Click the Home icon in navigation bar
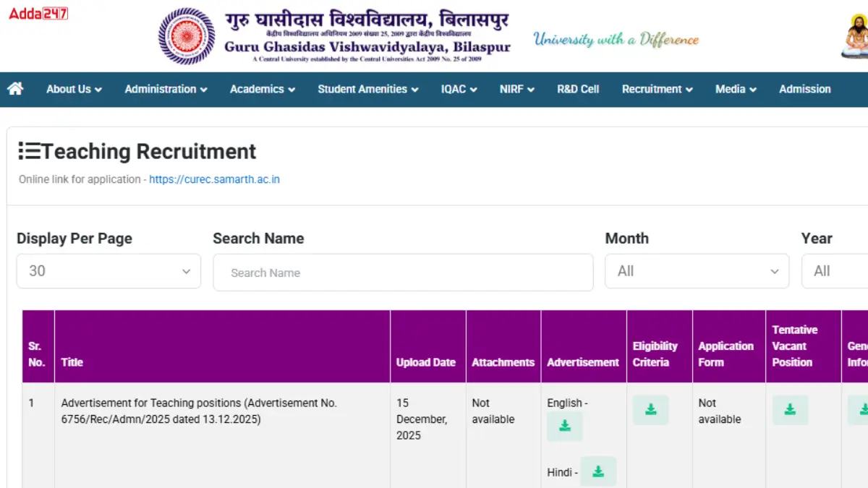Screen dimensions: 868x488 pos(15,89)
